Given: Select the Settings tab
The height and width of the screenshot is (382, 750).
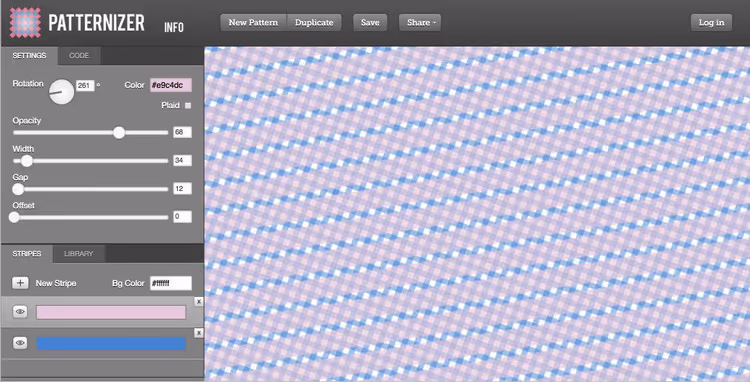Looking at the screenshot, I should (x=29, y=55).
